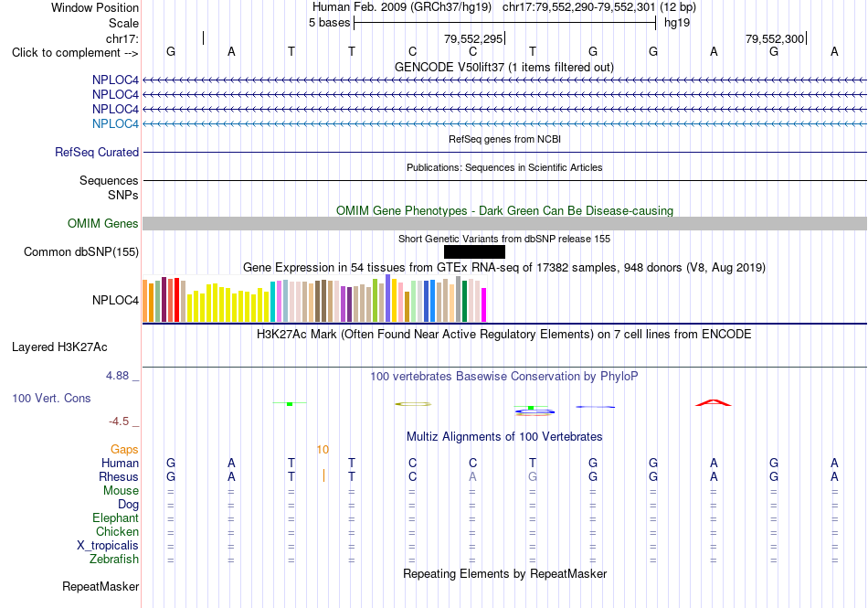Click the Human alignment row label
868x608 pixels.
(120, 463)
